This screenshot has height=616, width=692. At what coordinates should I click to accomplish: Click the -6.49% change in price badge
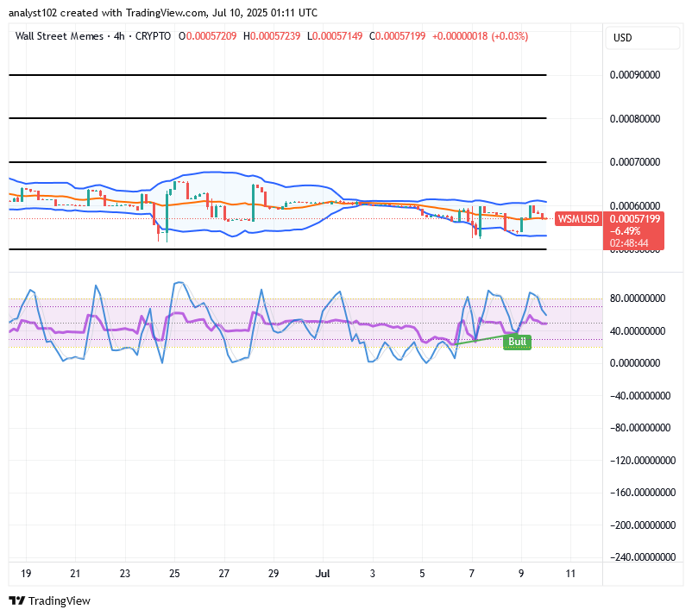625,230
